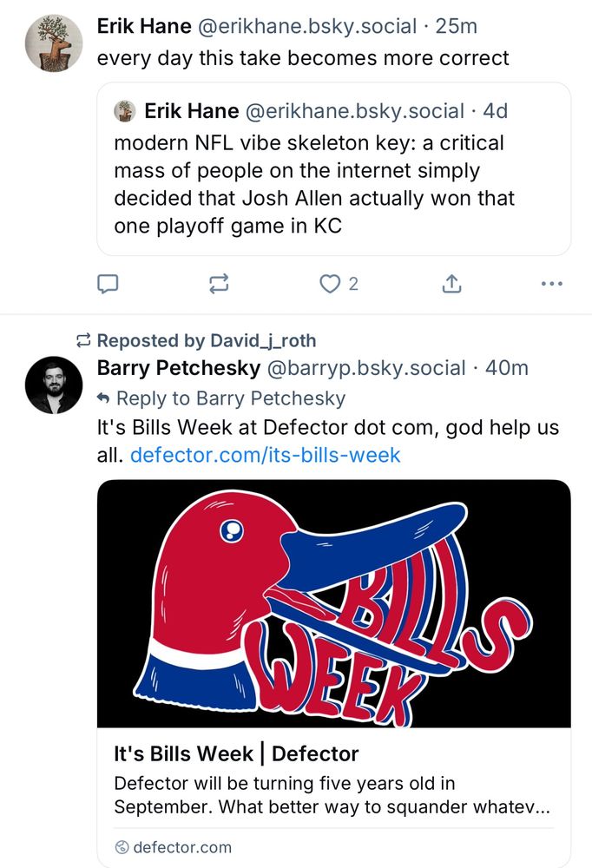
Task: Click the reply arrow before 'Reply to'
Action: 103,398
